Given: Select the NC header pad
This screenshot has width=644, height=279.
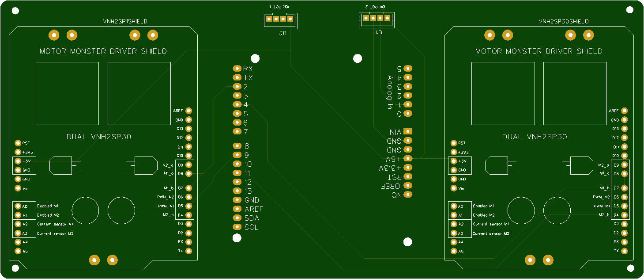Looking at the screenshot, I should pos(408,195).
